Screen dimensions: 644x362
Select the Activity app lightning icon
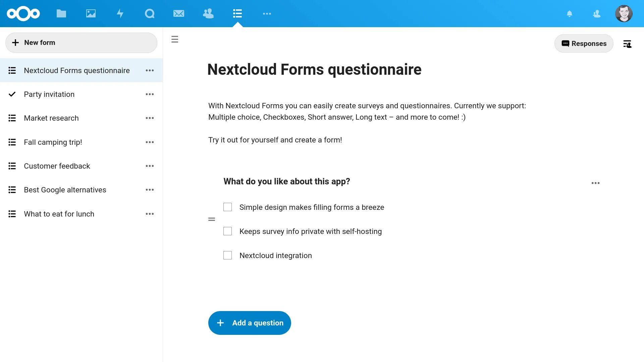pos(120,13)
